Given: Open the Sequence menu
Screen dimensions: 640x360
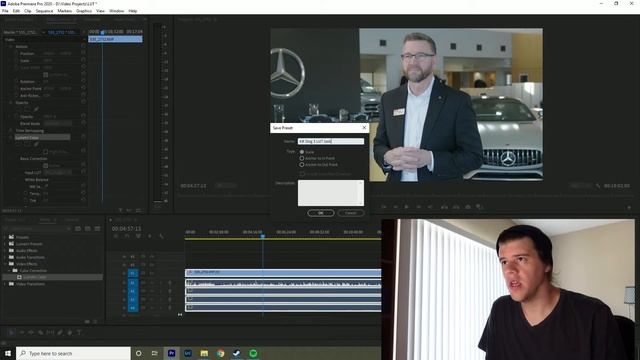Looking at the screenshot, I should point(44,11).
